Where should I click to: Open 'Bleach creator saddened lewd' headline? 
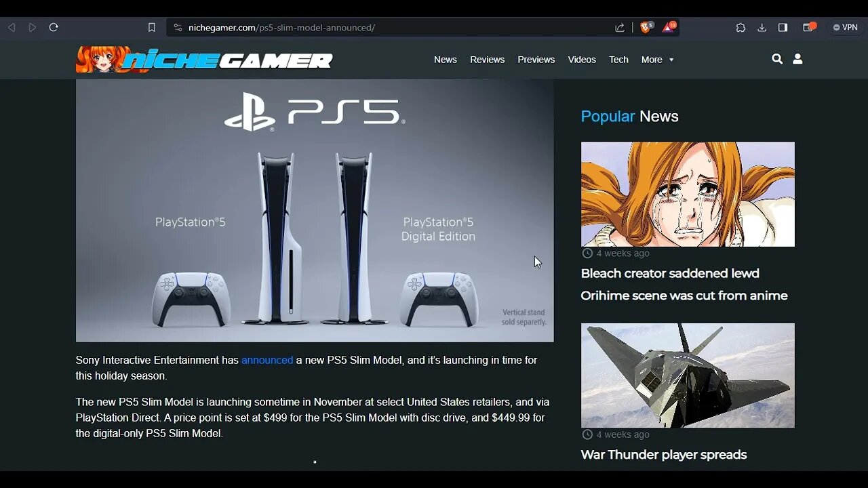(x=684, y=285)
